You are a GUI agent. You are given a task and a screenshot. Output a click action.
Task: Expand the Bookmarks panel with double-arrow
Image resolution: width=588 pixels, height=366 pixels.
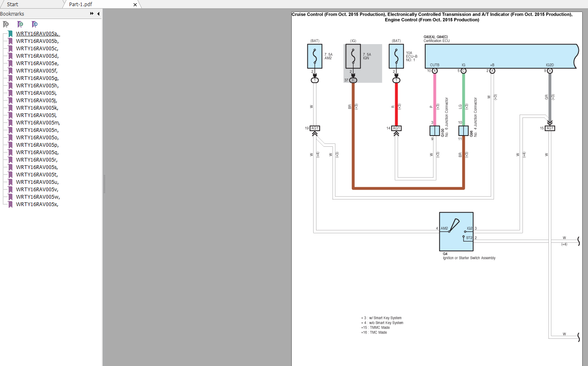91,14
